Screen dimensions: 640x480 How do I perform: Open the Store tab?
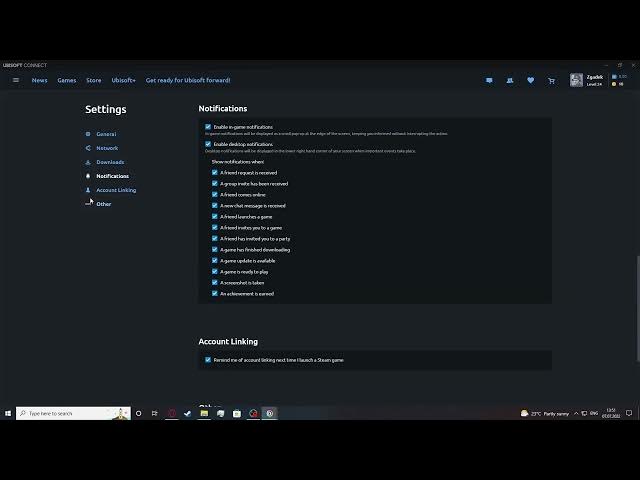click(93, 80)
